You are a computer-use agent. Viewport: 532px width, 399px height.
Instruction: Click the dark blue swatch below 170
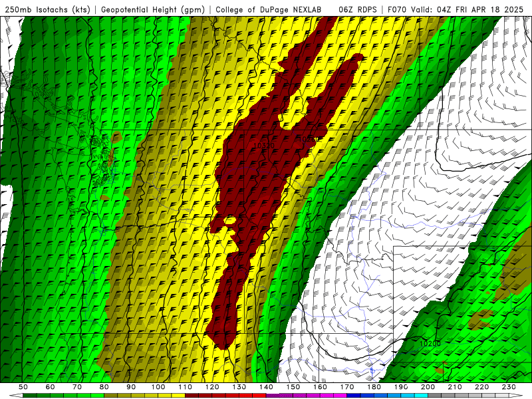[354, 395]
